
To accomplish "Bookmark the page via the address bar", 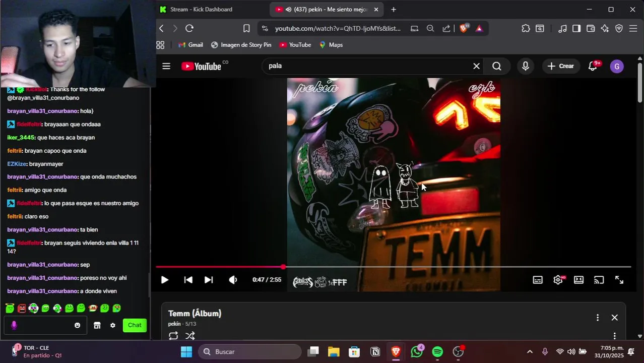I will tap(246, 28).
